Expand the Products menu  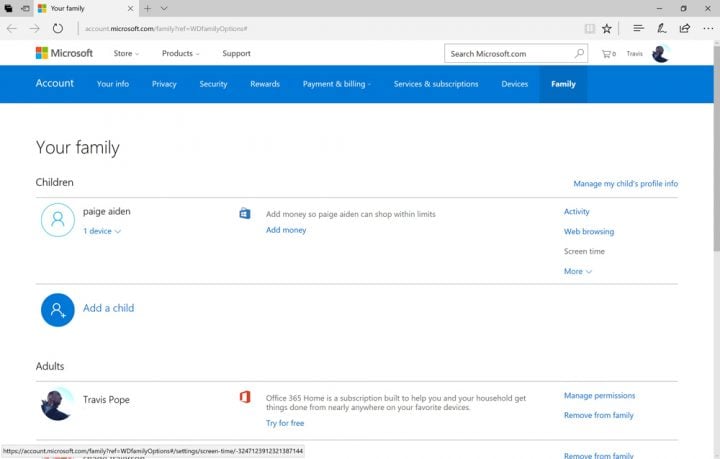tap(180, 53)
